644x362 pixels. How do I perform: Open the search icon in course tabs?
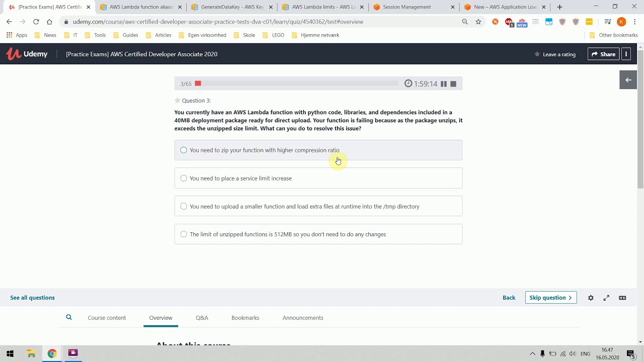pyautogui.click(x=69, y=317)
